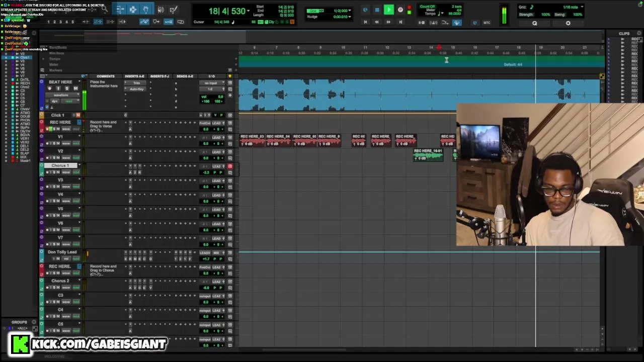Click the dyn button on BEAT HERE
The width and height of the screenshot is (644, 362).
(x=54, y=101)
